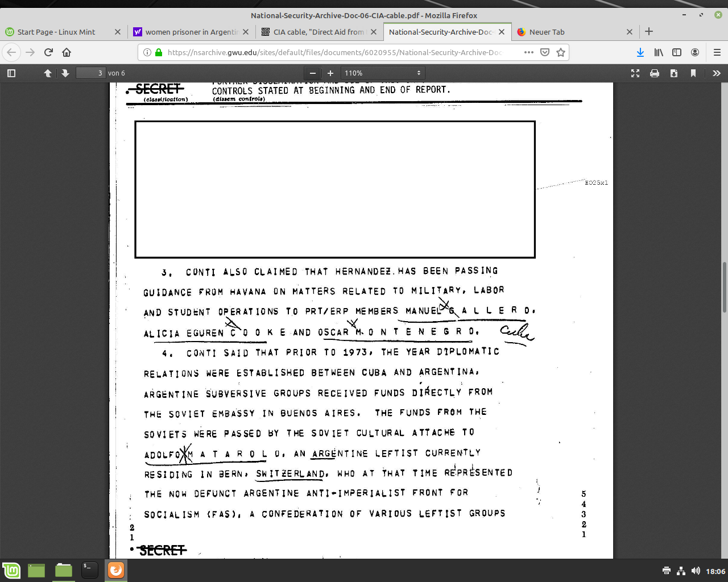Open the Firefox home page

coord(67,52)
